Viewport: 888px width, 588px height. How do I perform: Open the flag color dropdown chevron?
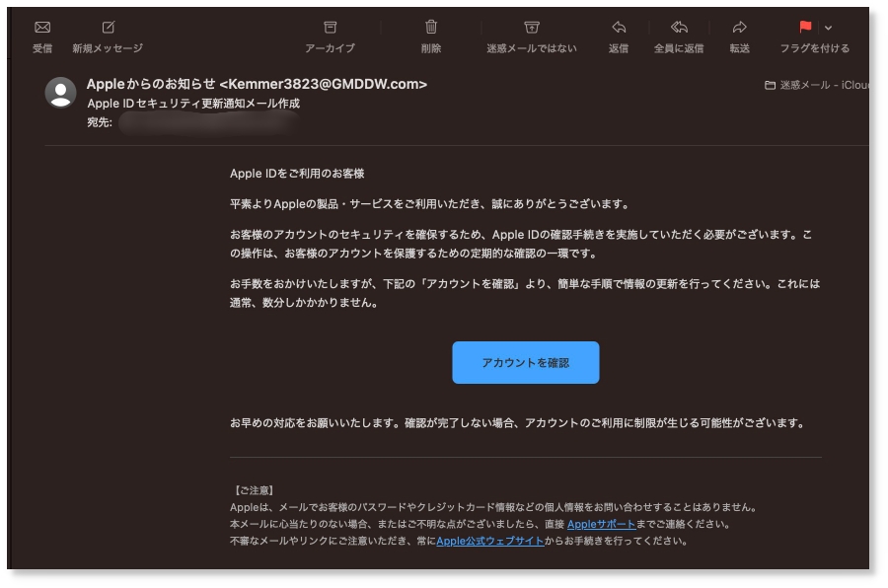point(829,28)
